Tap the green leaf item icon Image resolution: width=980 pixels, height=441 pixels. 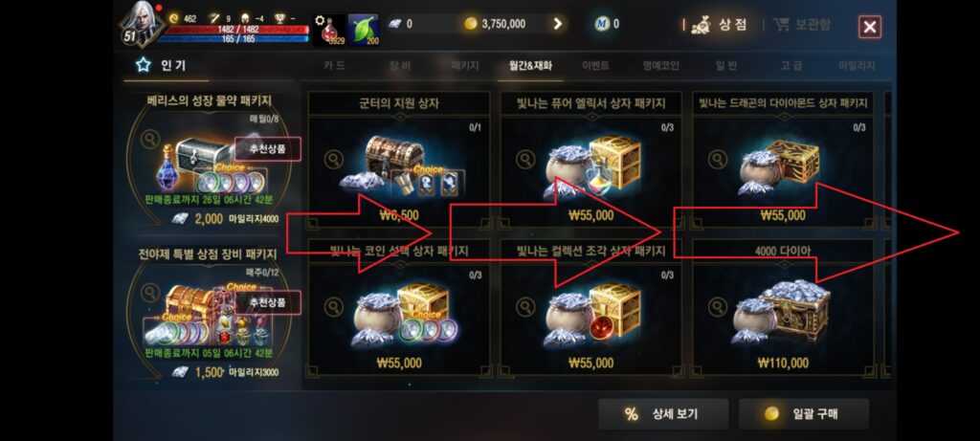(363, 30)
